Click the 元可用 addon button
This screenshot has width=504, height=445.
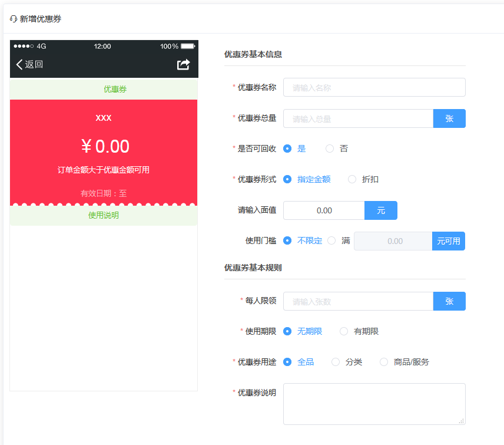pyautogui.click(x=449, y=241)
